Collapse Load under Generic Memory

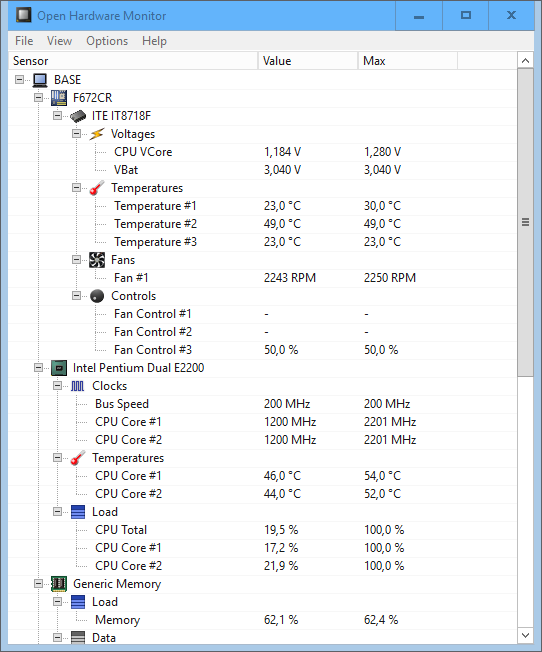click(57, 602)
